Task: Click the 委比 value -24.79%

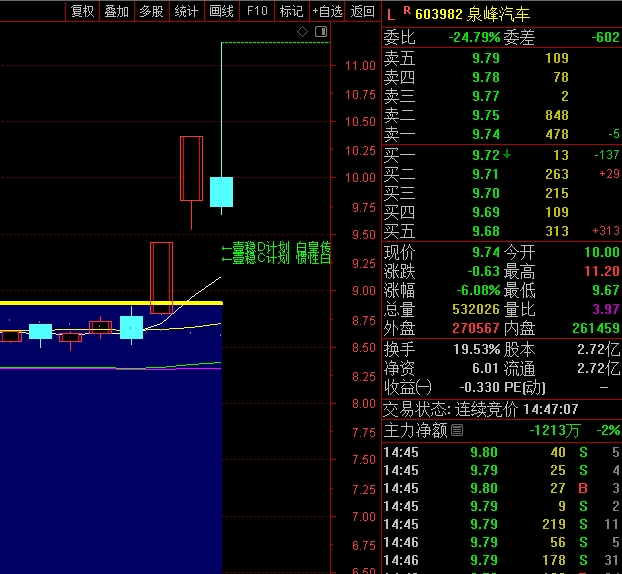Action: pyautogui.click(x=474, y=38)
